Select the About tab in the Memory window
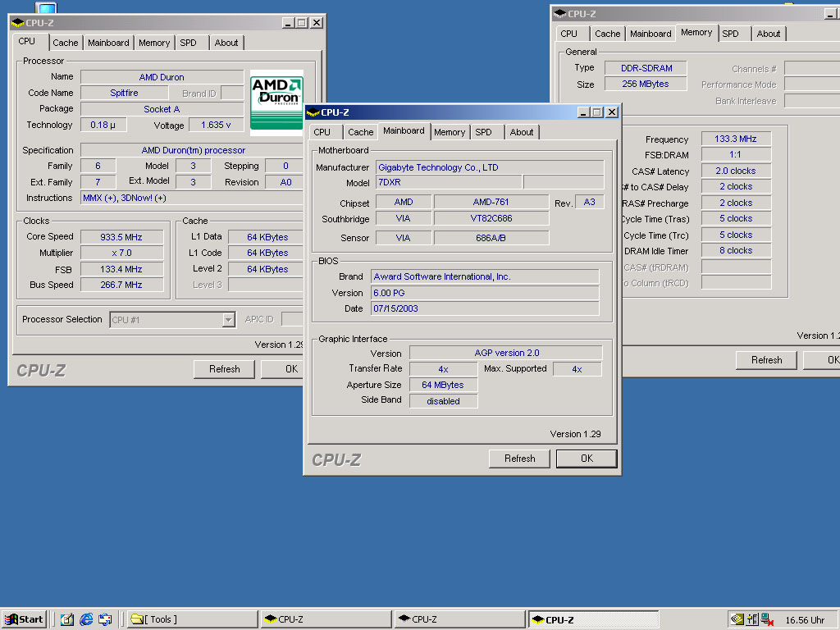Screen dimensions: 840x630 pyautogui.click(x=769, y=34)
